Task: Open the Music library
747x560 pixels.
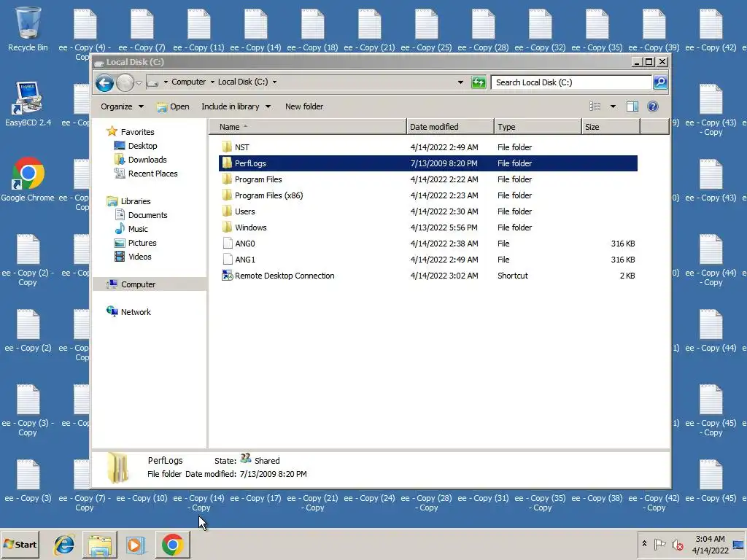Action: pyautogui.click(x=138, y=228)
